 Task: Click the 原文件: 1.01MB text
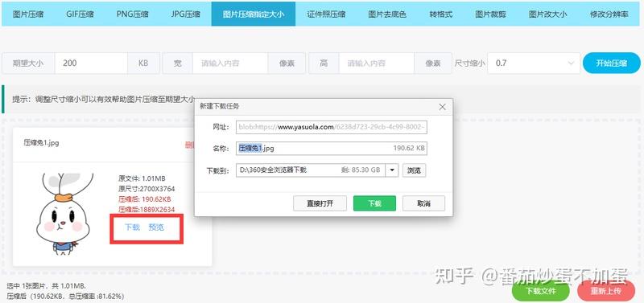[x=142, y=178]
